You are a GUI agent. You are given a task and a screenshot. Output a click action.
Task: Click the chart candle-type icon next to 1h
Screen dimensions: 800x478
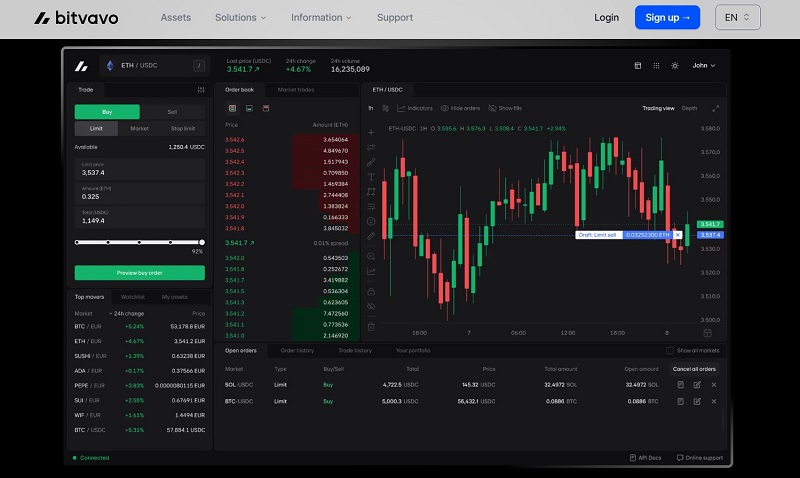pos(385,108)
